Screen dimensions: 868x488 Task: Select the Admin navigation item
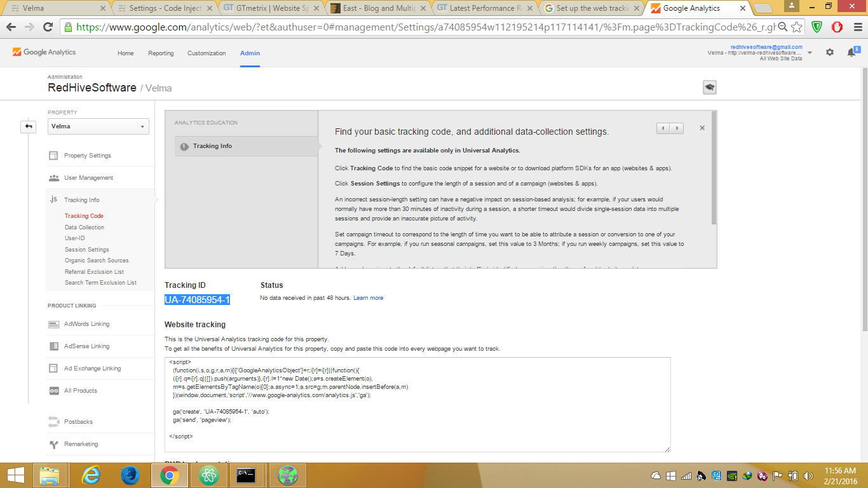(250, 53)
